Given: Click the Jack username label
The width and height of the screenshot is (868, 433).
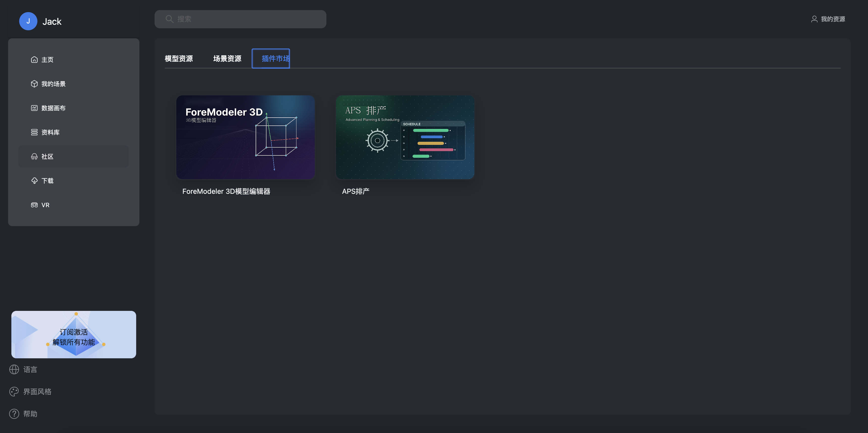Looking at the screenshot, I should pos(52,21).
